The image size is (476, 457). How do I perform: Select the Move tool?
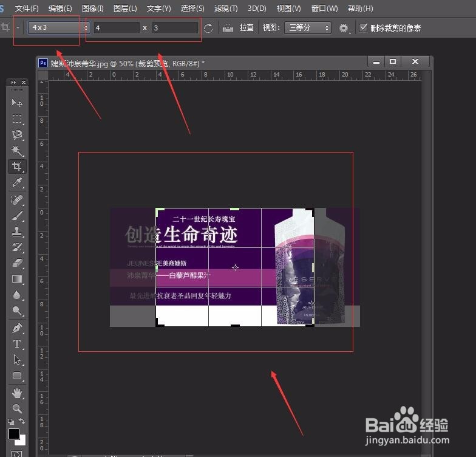(17, 103)
